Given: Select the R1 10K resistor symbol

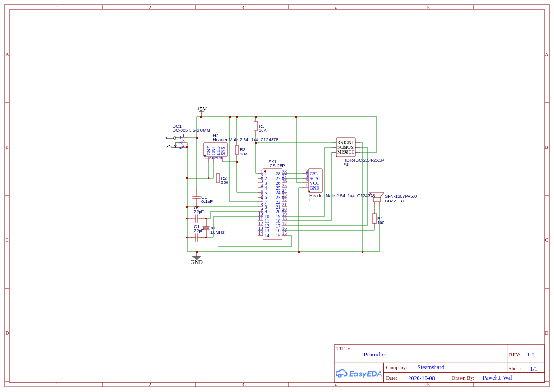Looking at the screenshot, I should point(256,126).
